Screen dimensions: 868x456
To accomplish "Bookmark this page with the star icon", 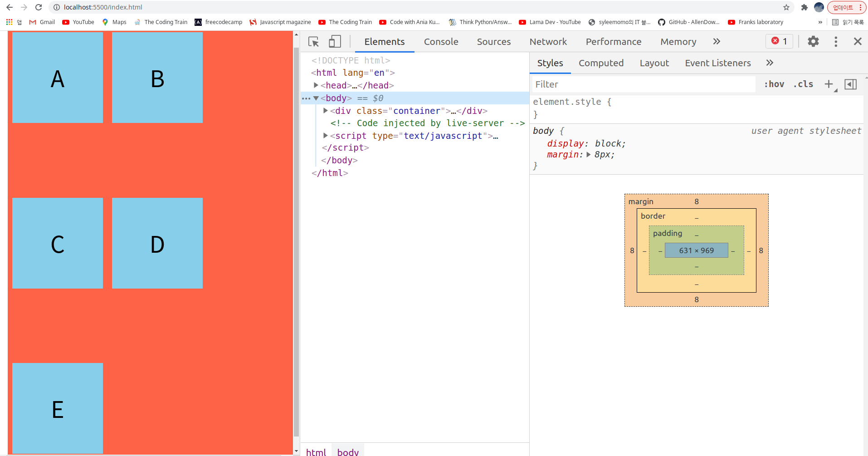I will [786, 7].
